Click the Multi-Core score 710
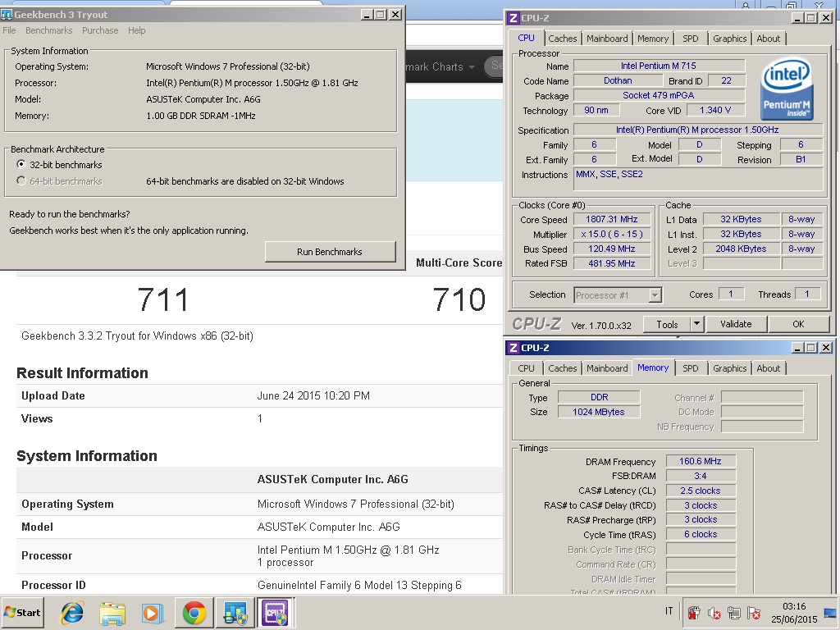The image size is (840, 630). [459, 299]
